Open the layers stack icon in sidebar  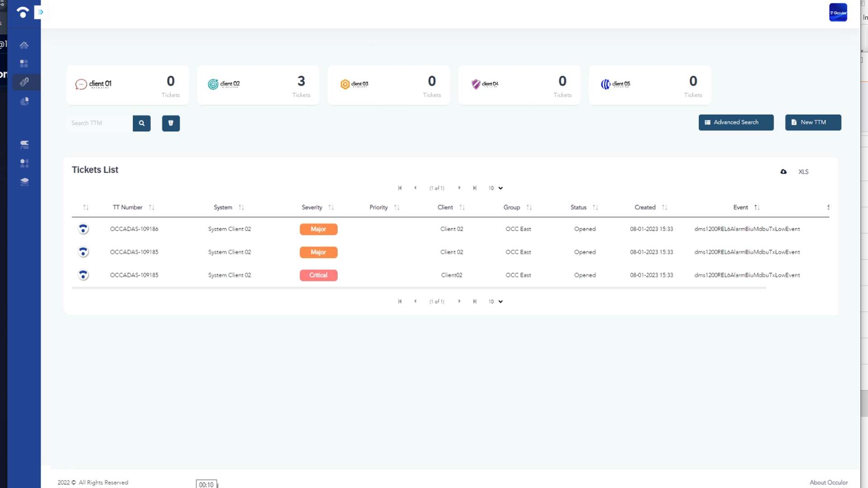24,182
